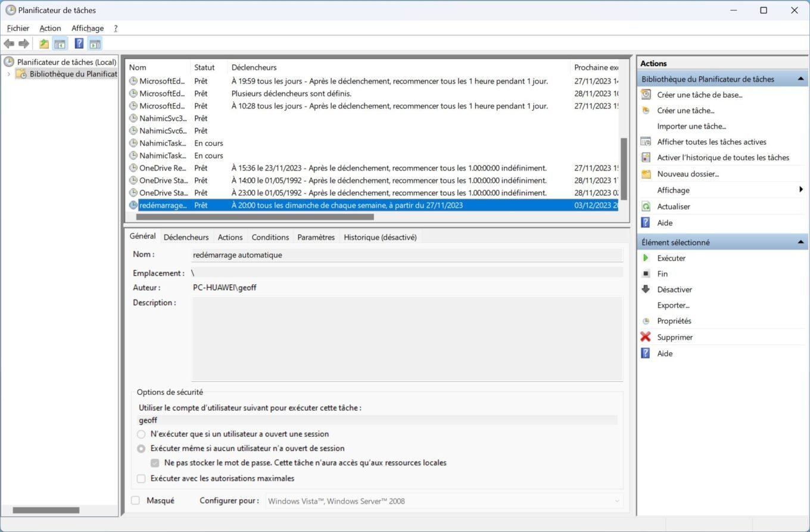
Task: Toggle the Masqué checkbox
Action: click(x=135, y=500)
